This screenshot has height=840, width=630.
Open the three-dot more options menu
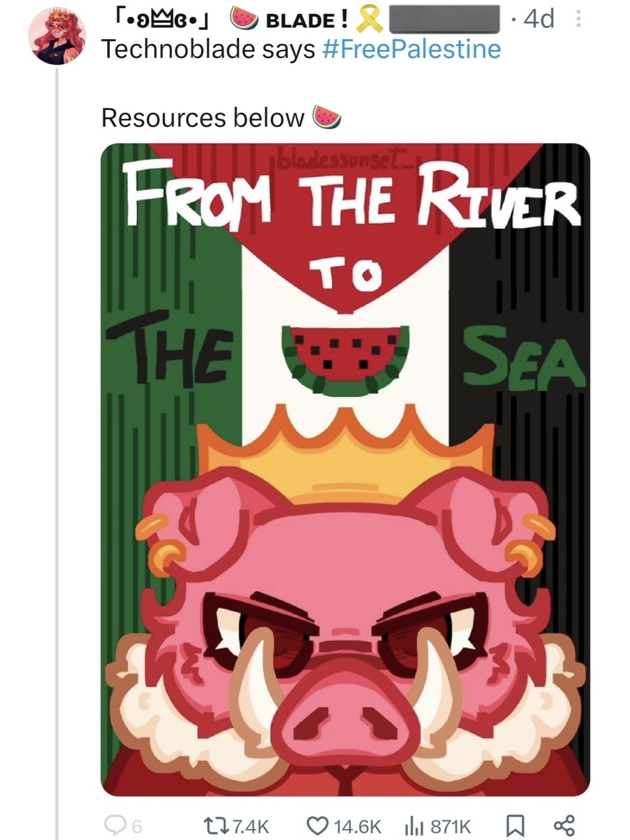(579, 20)
